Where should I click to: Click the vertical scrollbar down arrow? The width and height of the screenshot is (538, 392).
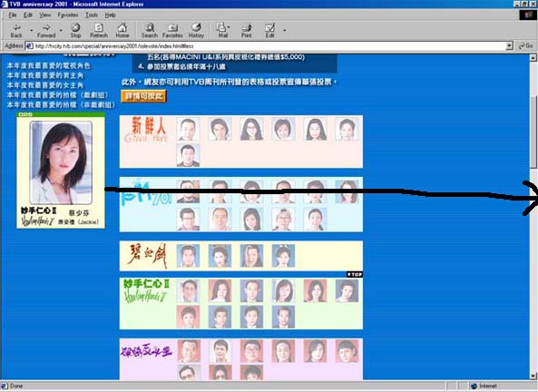(x=533, y=376)
